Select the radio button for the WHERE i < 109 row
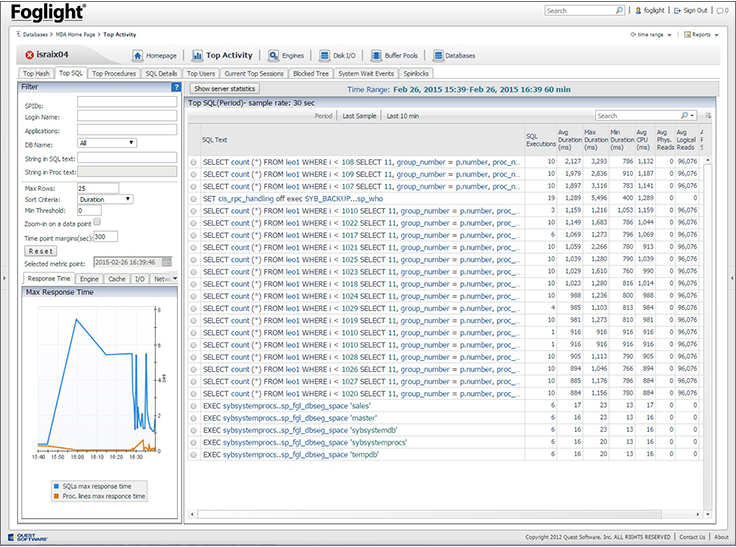The width and height of the screenshot is (736, 547). point(193,174)
